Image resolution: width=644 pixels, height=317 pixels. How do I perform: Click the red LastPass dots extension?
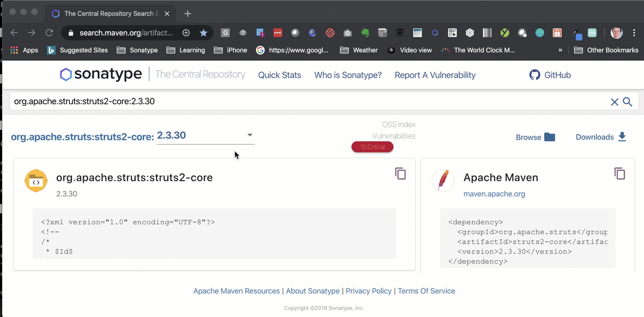click(x=278, y=33)
